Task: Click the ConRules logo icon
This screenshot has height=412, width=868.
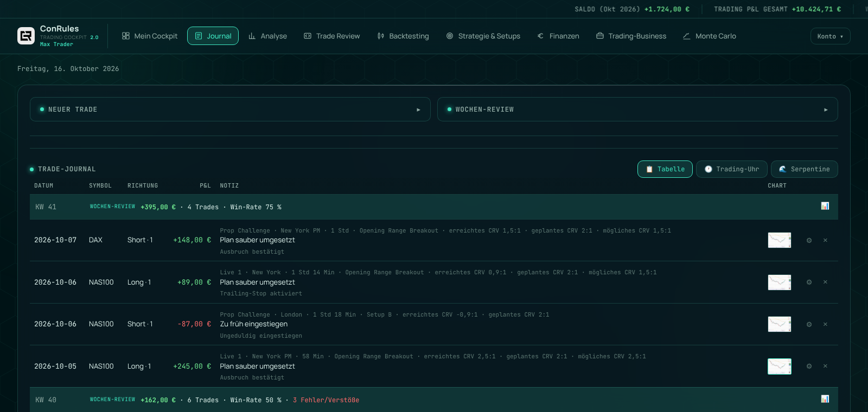Action: pyautogui.click(x=26, y=36)
